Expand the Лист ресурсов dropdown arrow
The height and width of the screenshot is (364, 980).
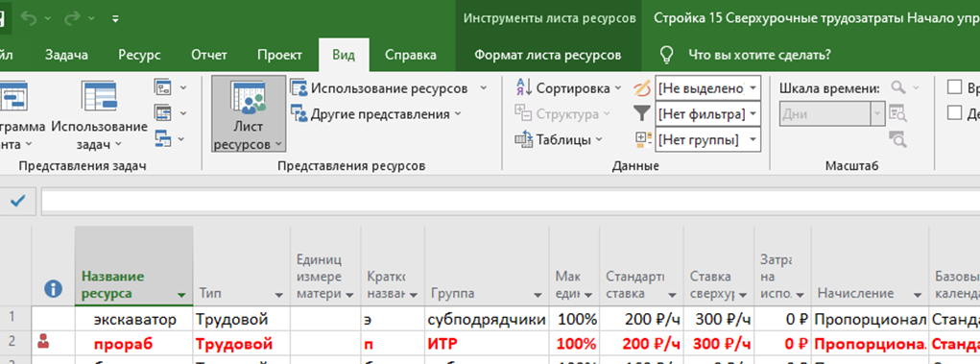click(278, 145)
